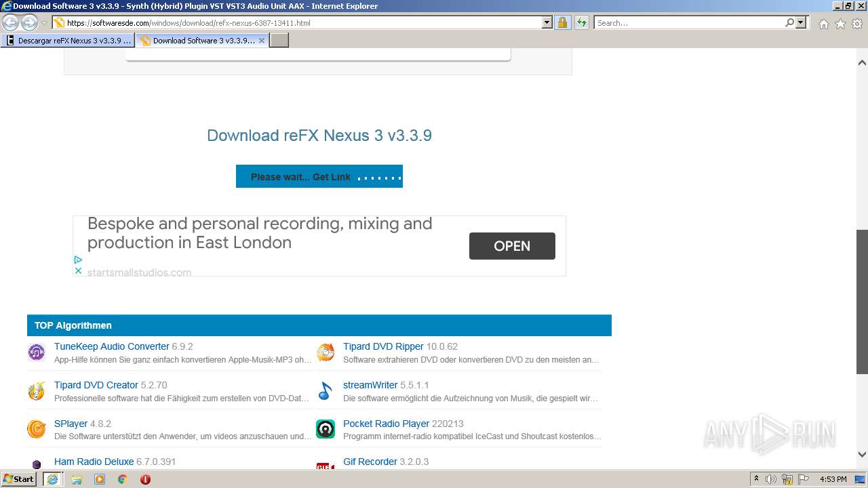Launch Chrome from the taskbar
This screenshot has height=488, width=868.
(x=123, y=479)
